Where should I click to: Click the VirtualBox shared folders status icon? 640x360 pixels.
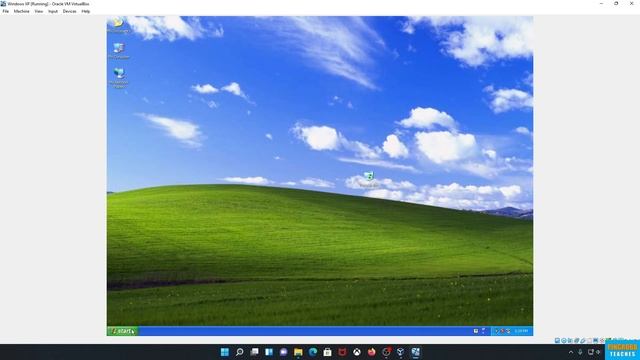pyautogui.click(x=589, y=340)
